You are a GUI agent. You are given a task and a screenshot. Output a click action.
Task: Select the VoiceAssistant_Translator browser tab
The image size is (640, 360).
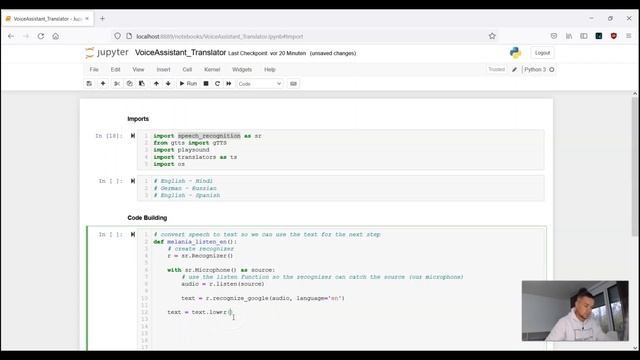point(47,19)
